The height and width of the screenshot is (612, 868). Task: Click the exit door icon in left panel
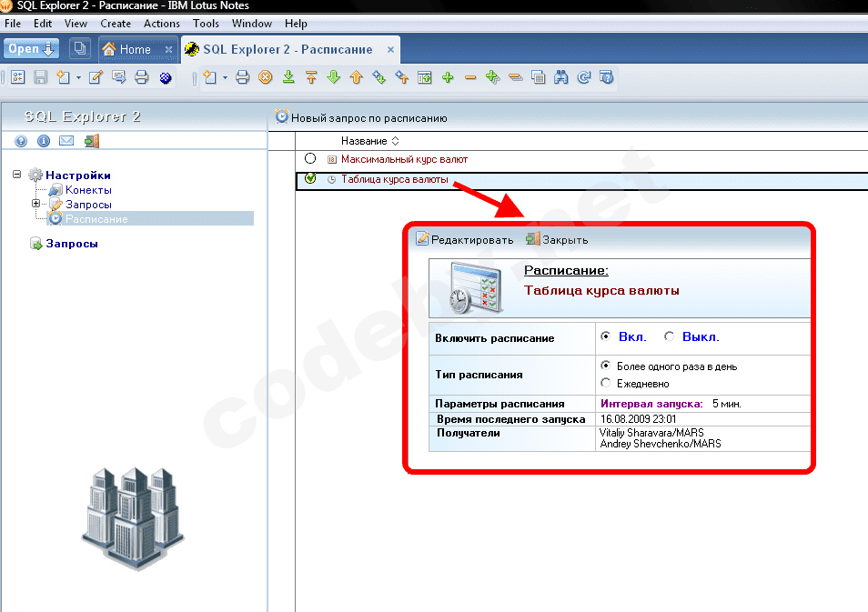point(92,141)
